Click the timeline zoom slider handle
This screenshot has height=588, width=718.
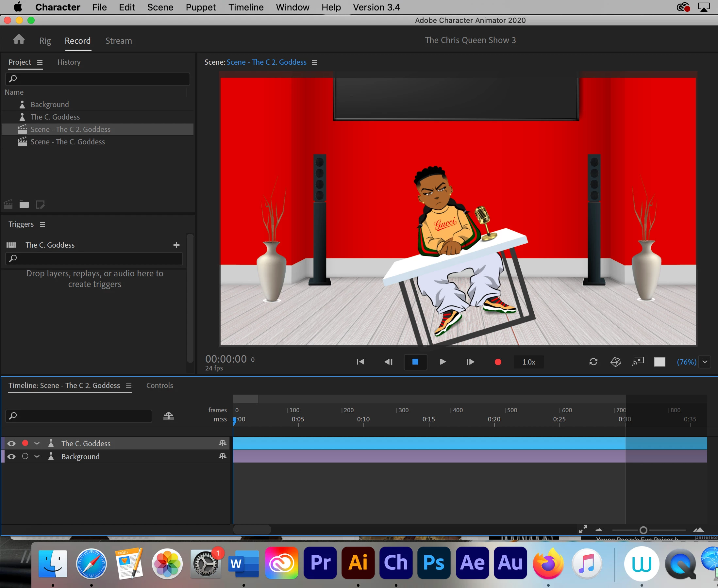coord(643,530)
